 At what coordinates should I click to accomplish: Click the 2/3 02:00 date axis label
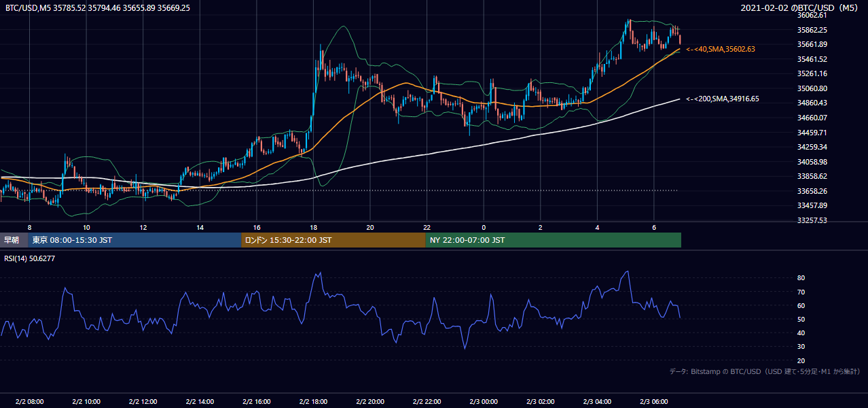click(540, 402)
